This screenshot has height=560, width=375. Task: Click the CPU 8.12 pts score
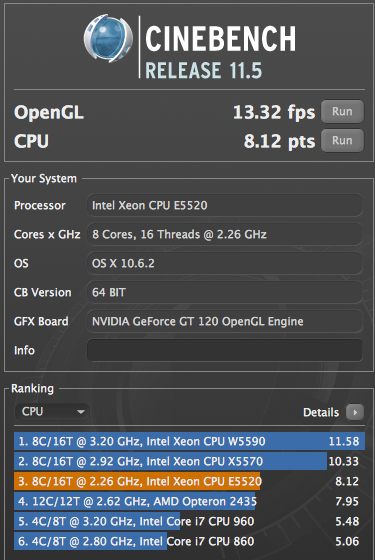click(x=279, y=141)
